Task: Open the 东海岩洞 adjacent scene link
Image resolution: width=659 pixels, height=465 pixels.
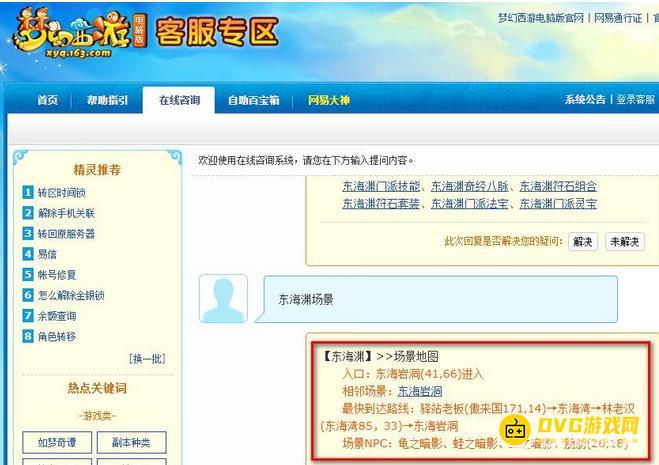Action: pos(420,391)
